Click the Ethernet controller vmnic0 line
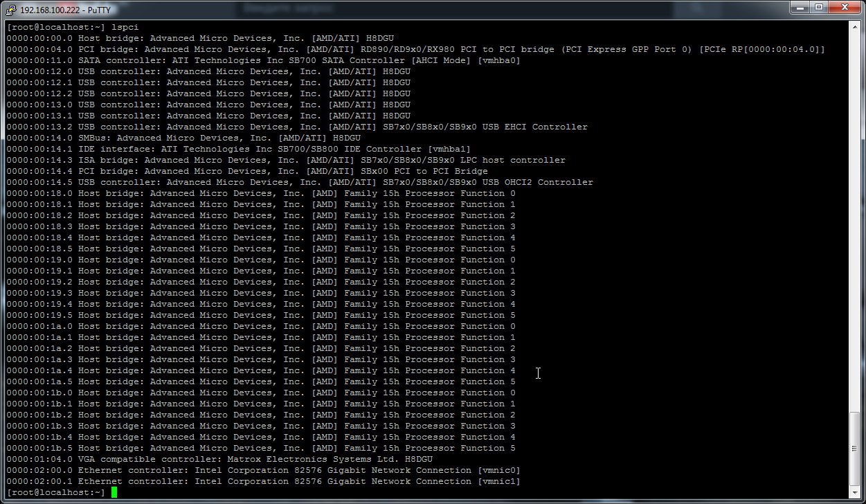The image size is (866, 504). [x=264, y=470]
